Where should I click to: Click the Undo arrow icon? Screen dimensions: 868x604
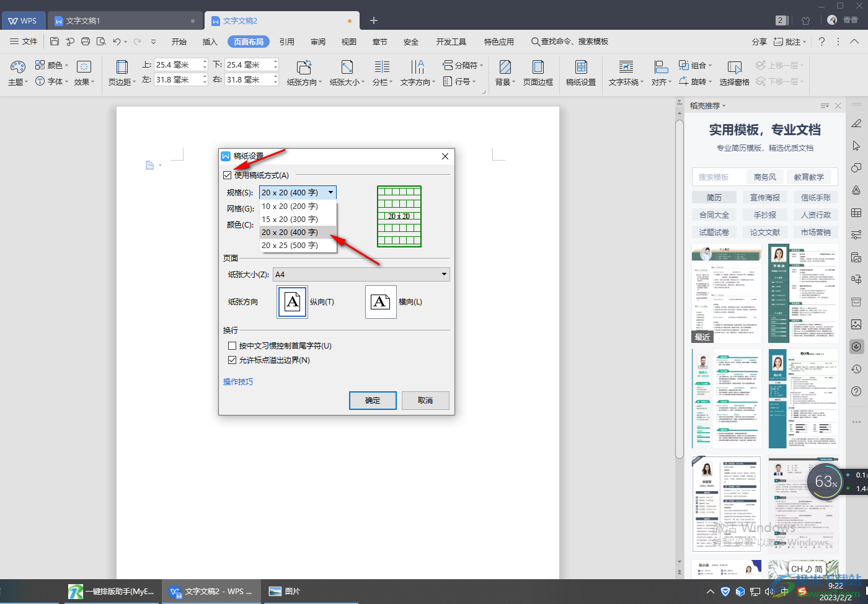(x=117, y=42)
